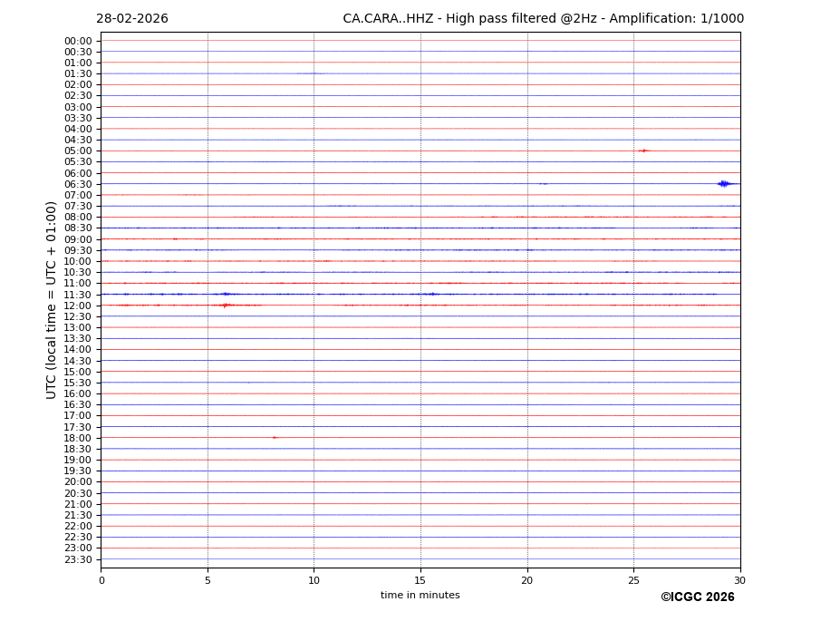Select the red event on the 05:00 trace
840x631 pixels.
click(643, 150)
